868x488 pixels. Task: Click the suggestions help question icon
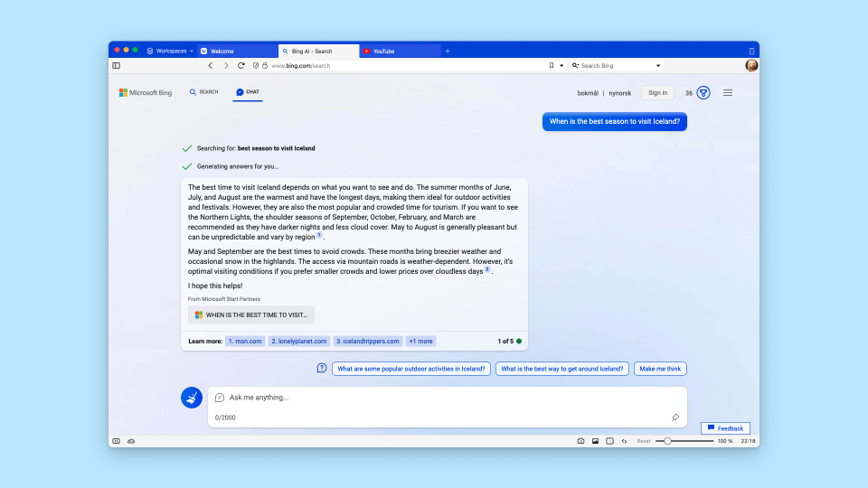[x=322, y=369]
